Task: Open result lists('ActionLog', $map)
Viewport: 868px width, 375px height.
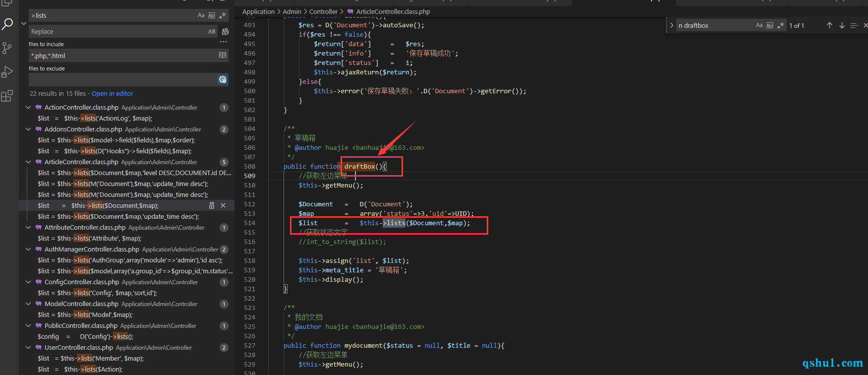Action: pyautogui.click(x=95, y=118)
